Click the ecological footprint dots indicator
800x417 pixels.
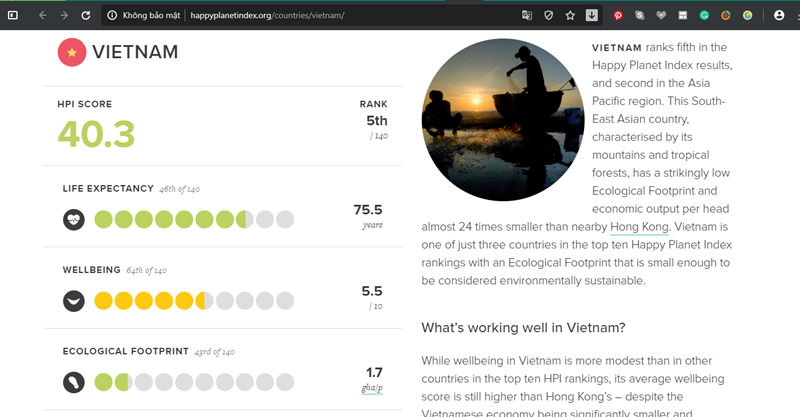(x=194, y=382)
